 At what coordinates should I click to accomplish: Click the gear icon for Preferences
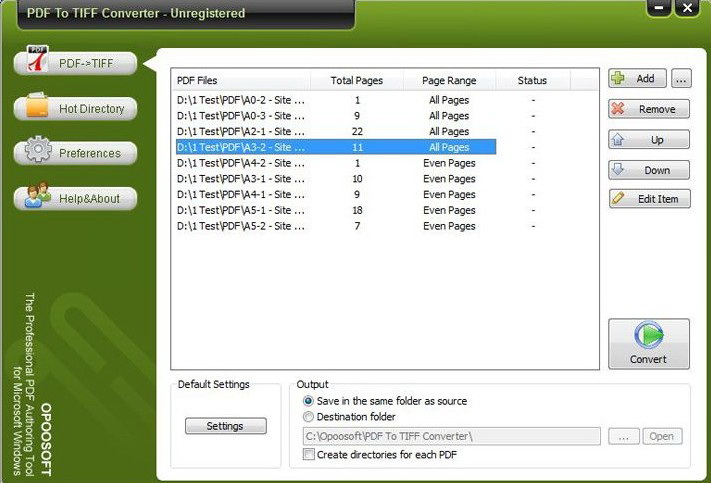point(38,149)
